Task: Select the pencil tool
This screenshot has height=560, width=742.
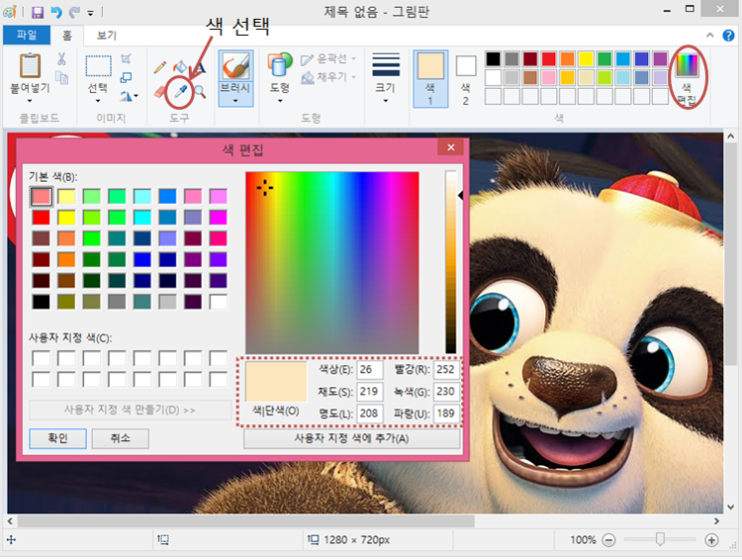Action: 160,67
